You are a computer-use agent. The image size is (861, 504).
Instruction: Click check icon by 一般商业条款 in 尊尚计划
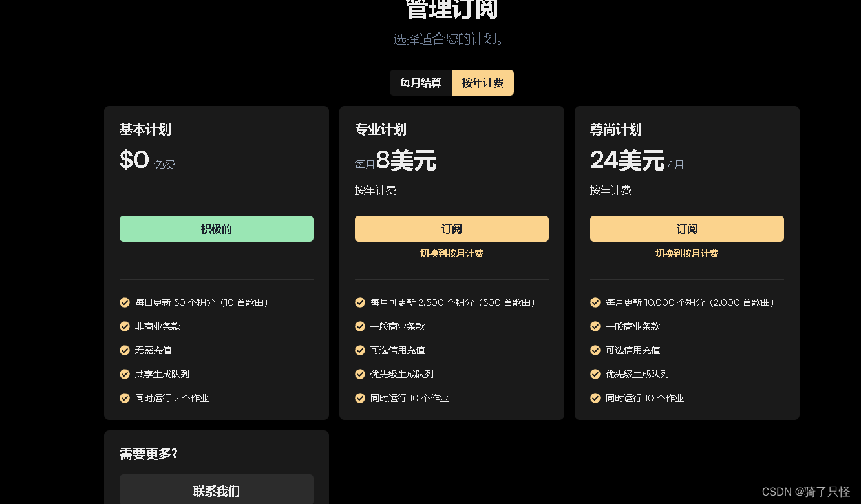(595, 326)
